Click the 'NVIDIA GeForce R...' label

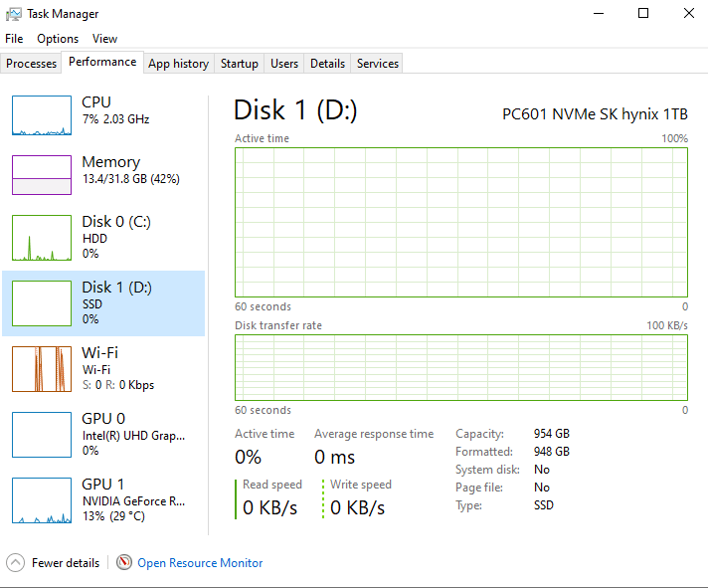click(x=133, y=501)
